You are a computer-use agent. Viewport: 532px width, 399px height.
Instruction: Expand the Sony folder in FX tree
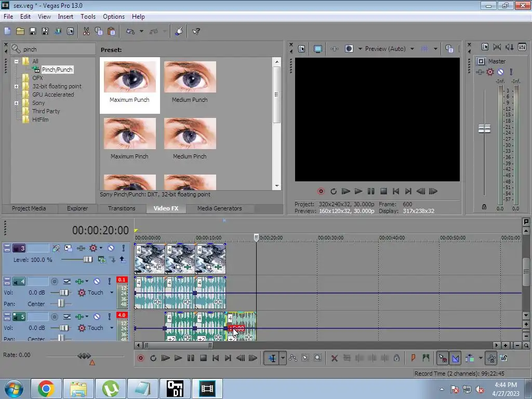[16, 103]
